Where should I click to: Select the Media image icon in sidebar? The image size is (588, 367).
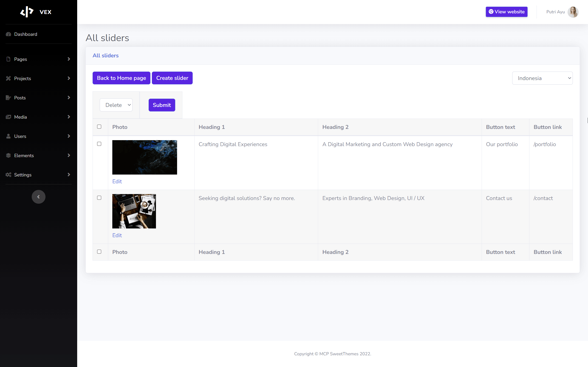8,117
